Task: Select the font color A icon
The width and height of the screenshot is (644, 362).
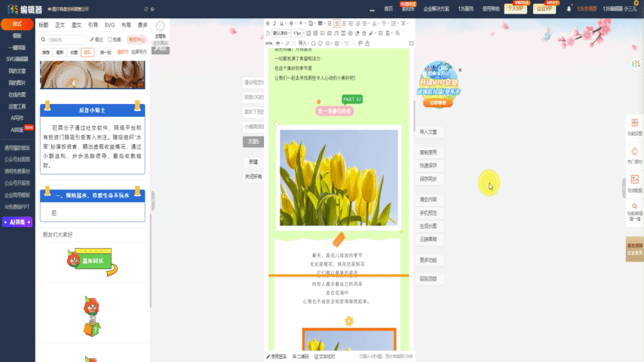Action: 301,23
